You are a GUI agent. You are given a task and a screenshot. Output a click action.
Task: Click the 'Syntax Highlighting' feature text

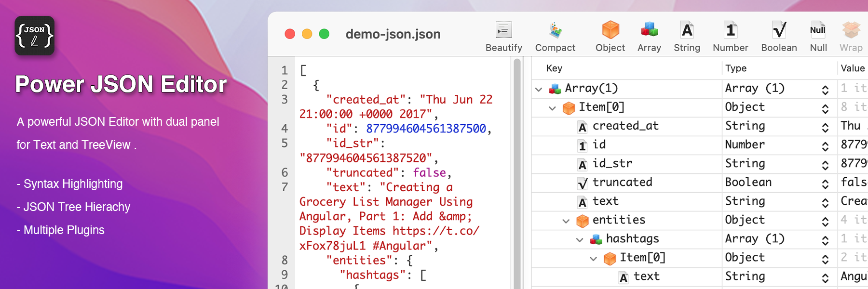(x=73, y=184)
